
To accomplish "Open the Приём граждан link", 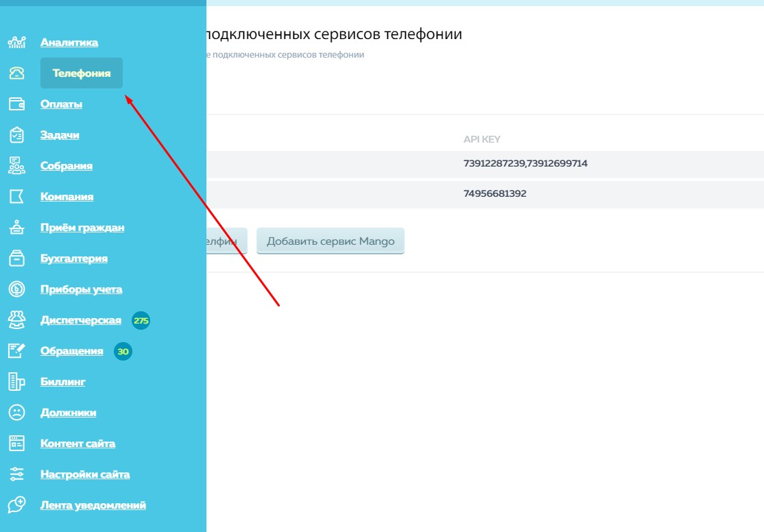I will click(82, 228).
